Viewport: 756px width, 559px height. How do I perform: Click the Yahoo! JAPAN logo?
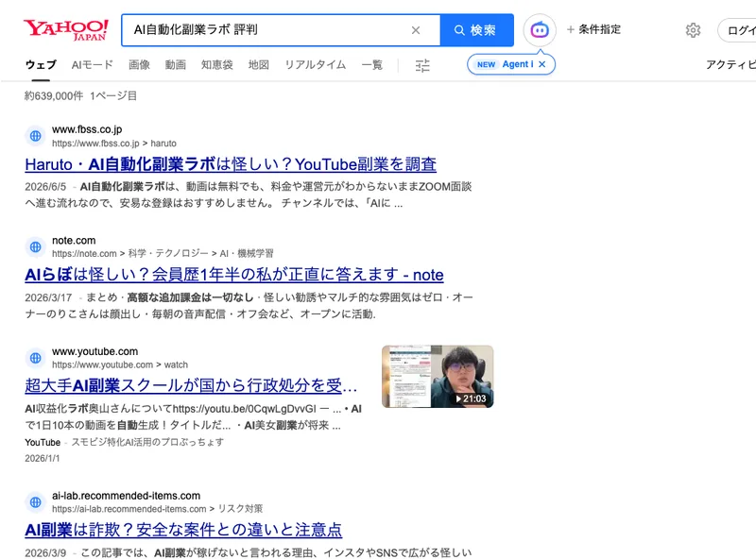[x=66, y=30]
